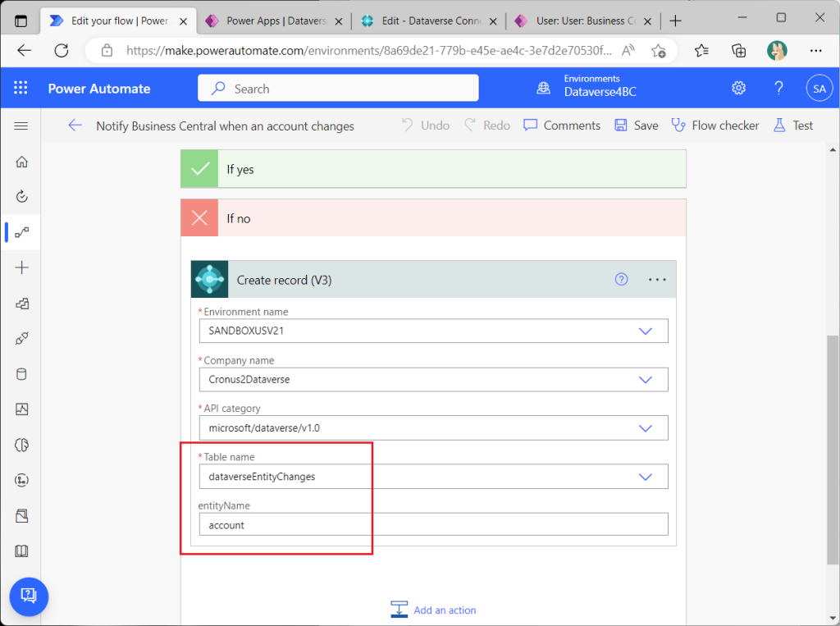Open the Power Automate app launcher waffle
Viewport: 840px width, 626px height.
(x=21, y=88)
